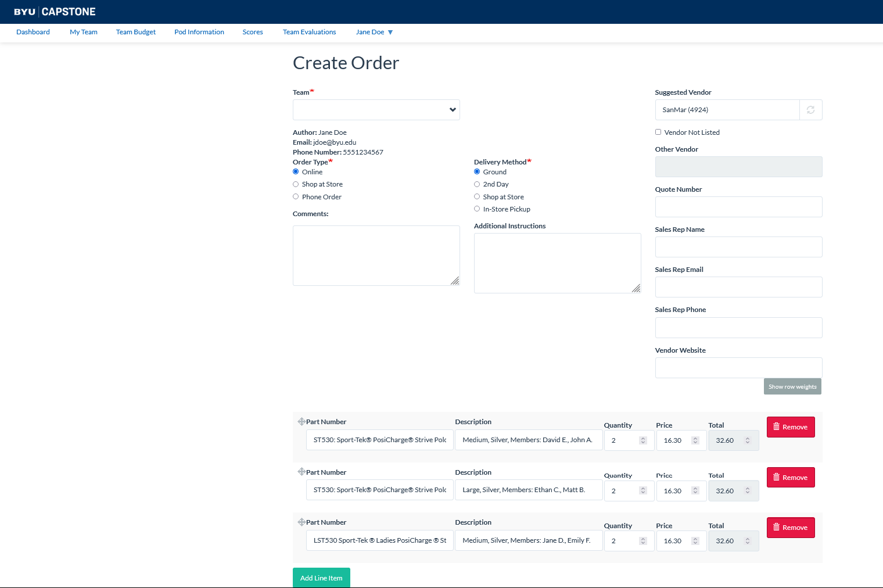
Task: Adjust quantity stepper on first line item
Action: (x=642, y=440)
